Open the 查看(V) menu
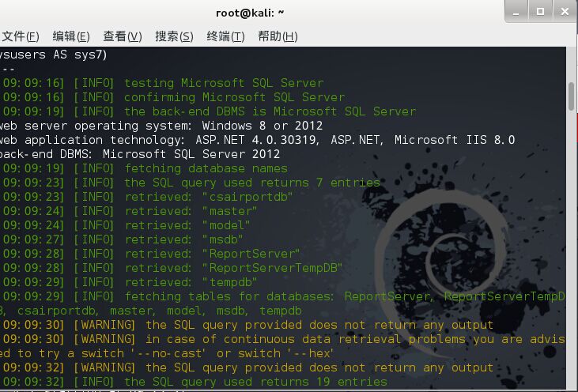The height and width of the screenshot is (392, 578). point(123,36)
